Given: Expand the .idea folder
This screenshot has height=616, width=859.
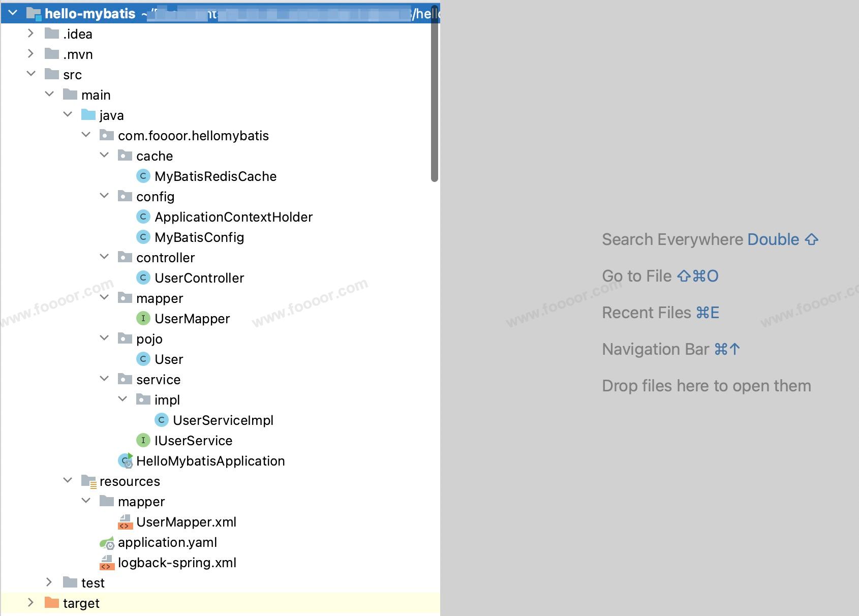Looking at the screenshot, I should point(30,34).
